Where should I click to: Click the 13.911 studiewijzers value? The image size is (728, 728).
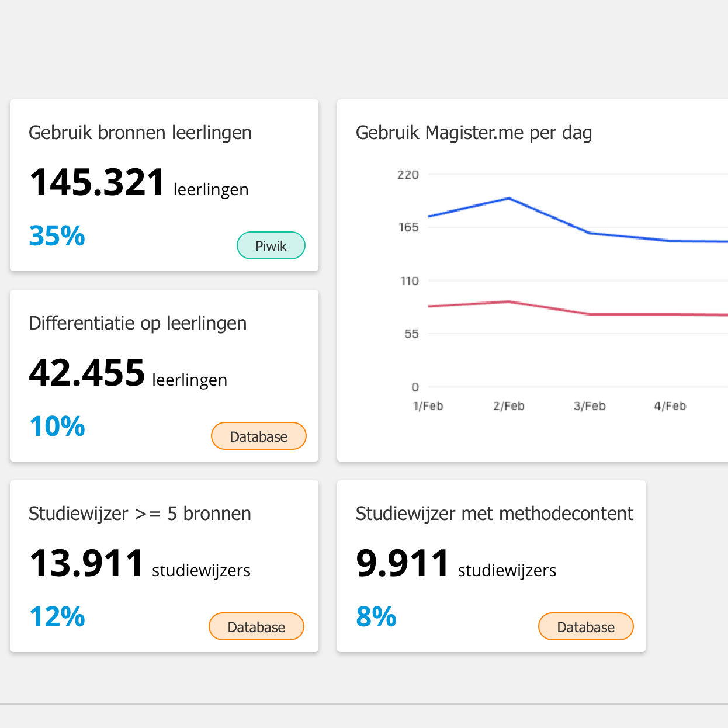[140, 564]
